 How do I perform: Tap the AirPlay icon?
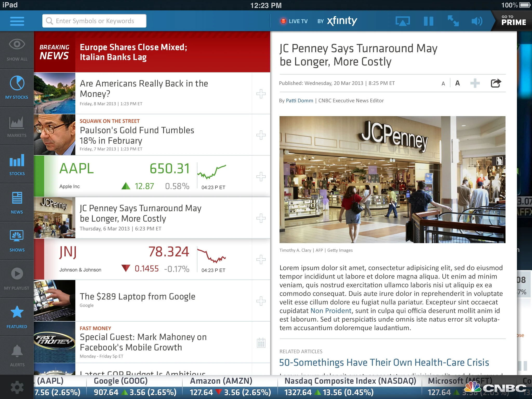click(402, 21)
